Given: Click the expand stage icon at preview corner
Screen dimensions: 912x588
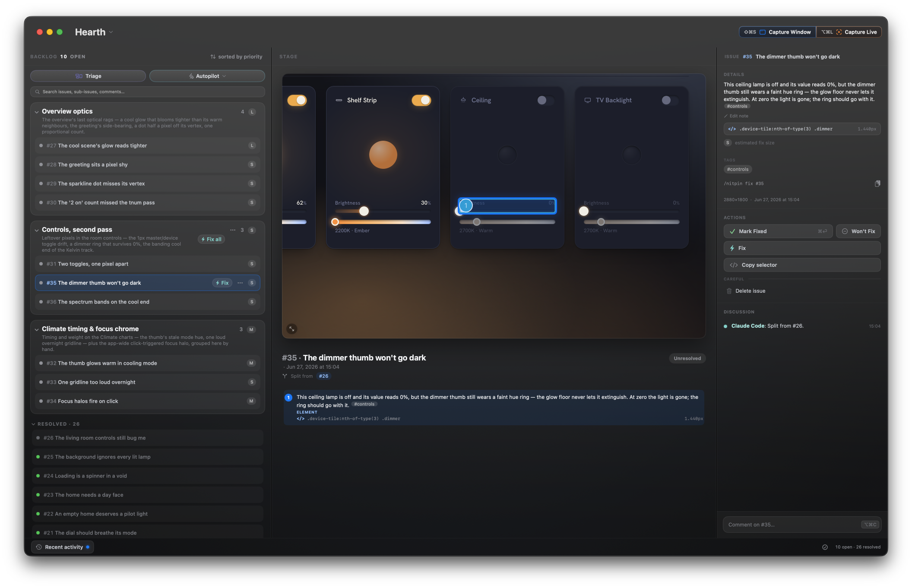Looking at the screenshot, I should pyautogui.click(x=292, y=329).
